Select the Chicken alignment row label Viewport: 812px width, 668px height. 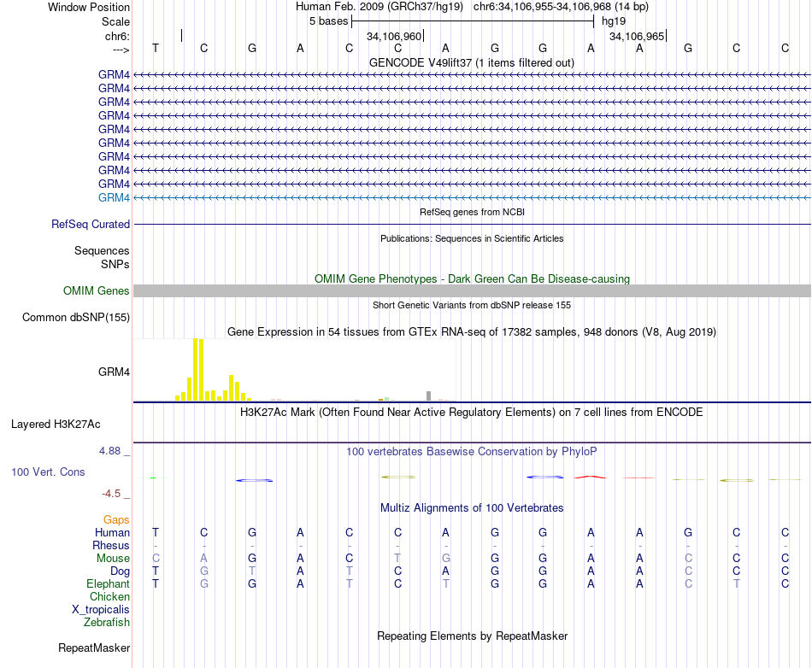[x=109, y=596]
